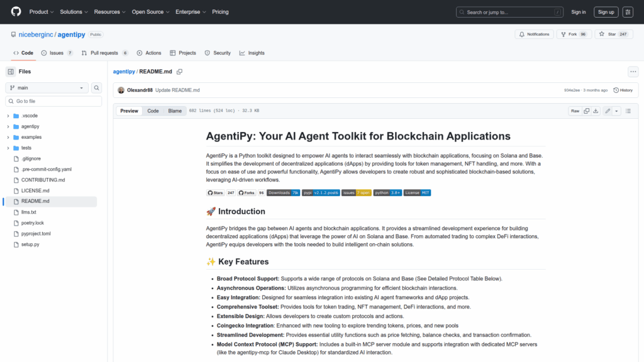Select the Preview view toggle
The height and width of the screenshot is (362, 644).
coord(129,111)
